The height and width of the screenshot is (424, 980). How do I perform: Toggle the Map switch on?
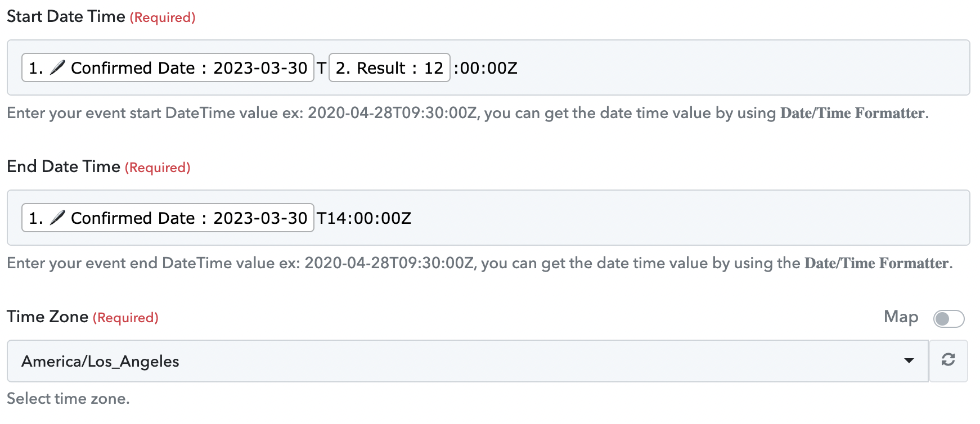click(948, 319)
